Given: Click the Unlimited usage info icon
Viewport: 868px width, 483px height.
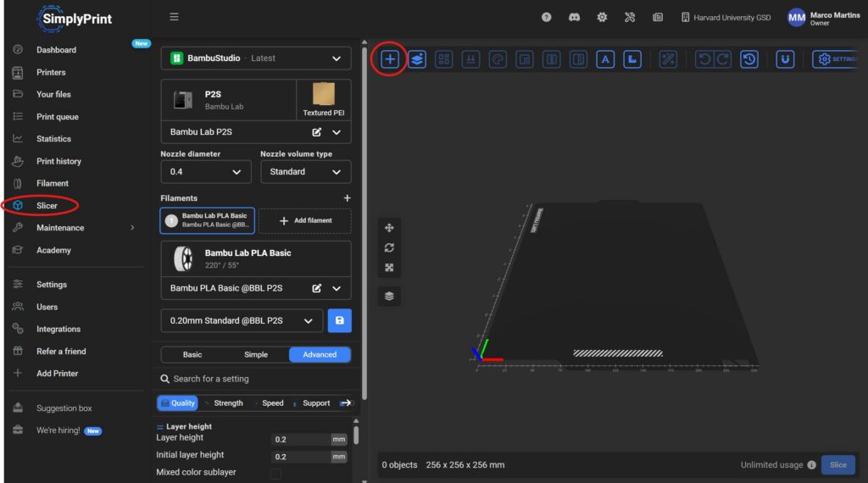Looking at the screenshot, I should pyautogui.click(x=811, y=465).
